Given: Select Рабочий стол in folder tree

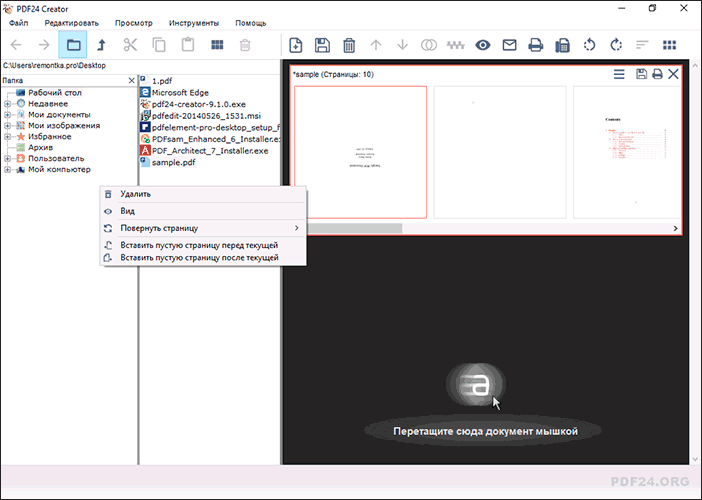Looking at the screenshot, I should [55, 93].
